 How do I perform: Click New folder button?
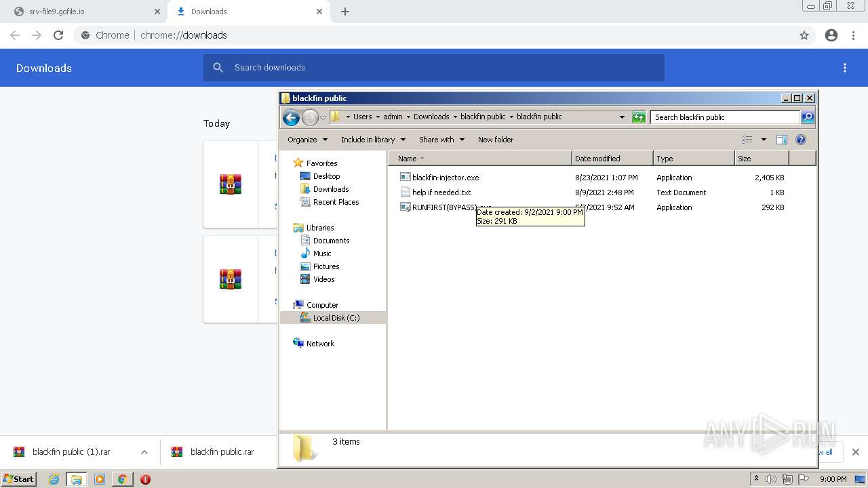pyautogui.click(x=496, y=140)
